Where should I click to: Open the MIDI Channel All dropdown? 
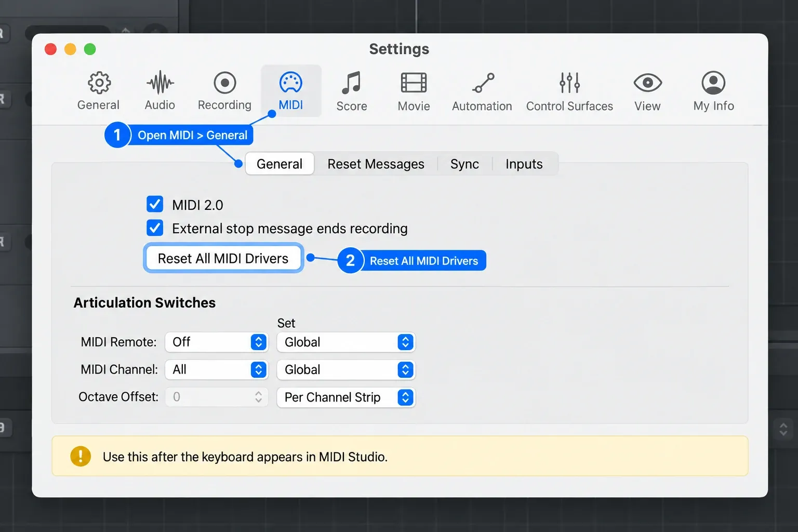217,369
